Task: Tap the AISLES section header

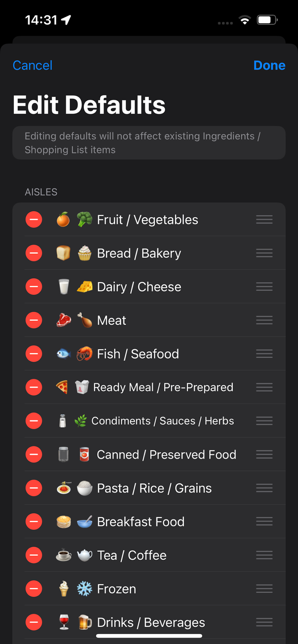Action: coord(41,192)
